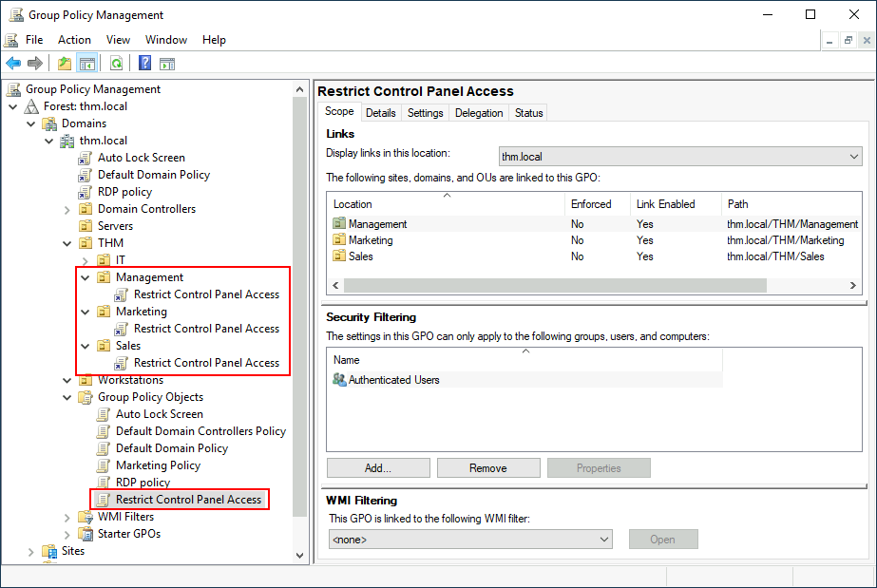Image resolution: width=877 pixels, height=588 pixels.
Task: Click the Remove button
Action: (x=487, y=467)
